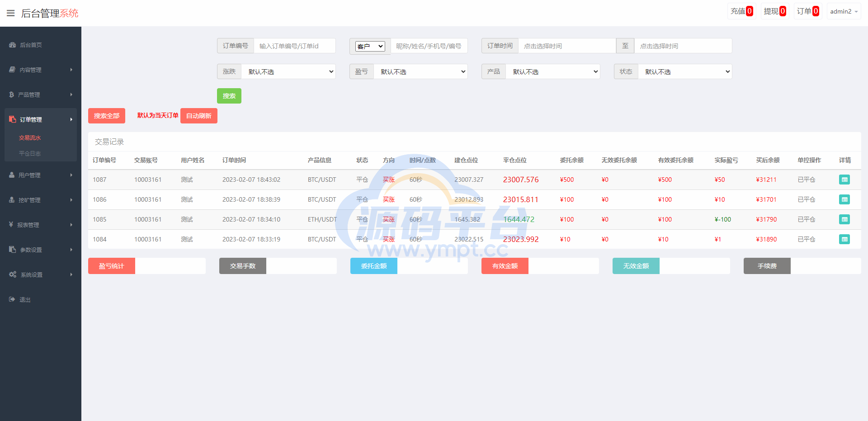Click the 挖矿管理 sidebar icon
Screen dimensions: 868x421
coord(12,200)
